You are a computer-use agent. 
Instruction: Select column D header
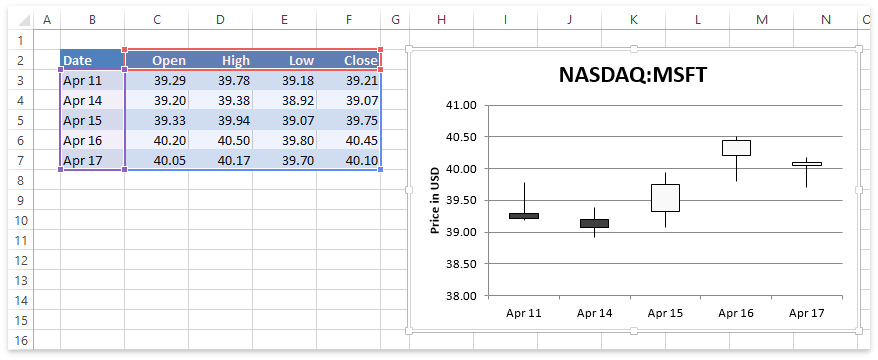pyautogui.click(x=221, y=20)
